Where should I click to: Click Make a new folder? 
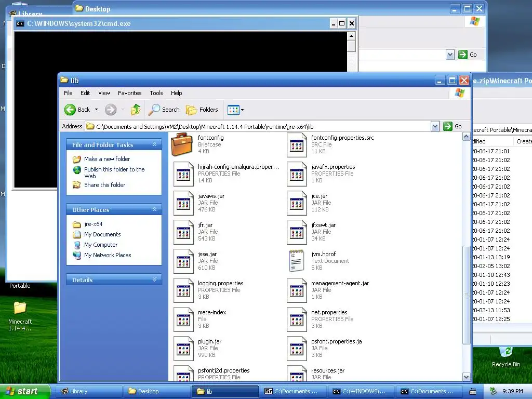click(x=107, y=159)
